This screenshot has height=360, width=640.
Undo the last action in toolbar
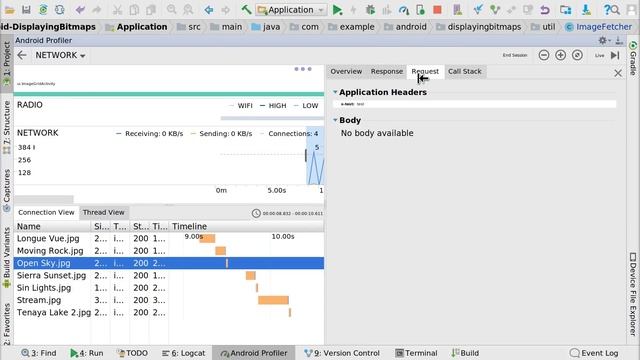(80, 9)
